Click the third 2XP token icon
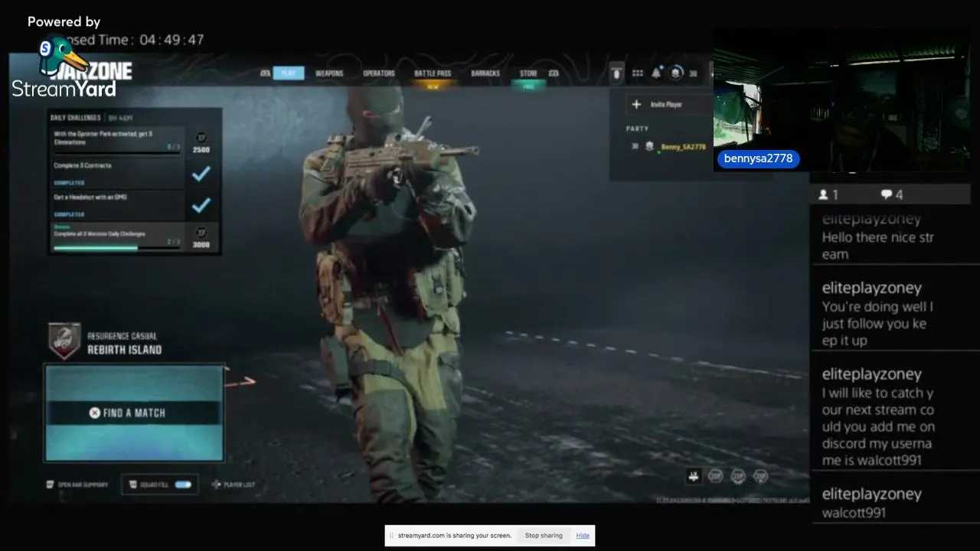Image resolution: width=980 pixels, height=551 pixels. pyautogui.click(x=760, y=476)
